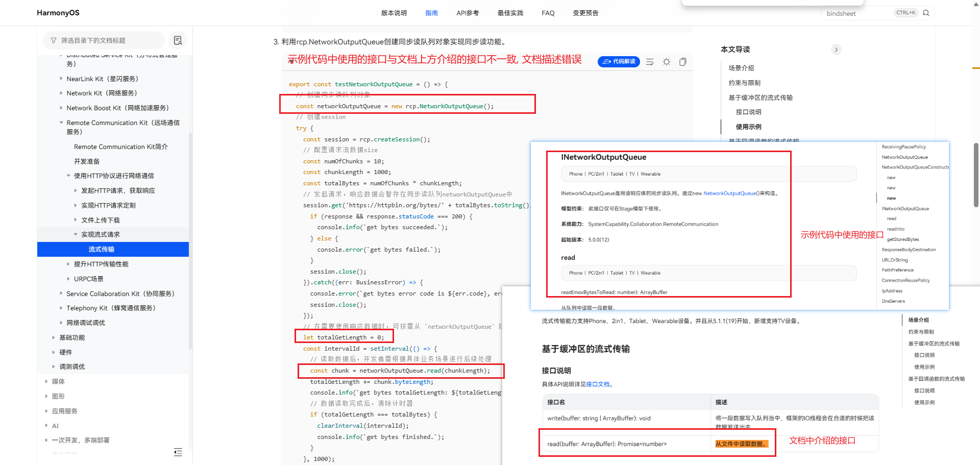Jump to 接口说明 in 本文导读

coord(749,112)
